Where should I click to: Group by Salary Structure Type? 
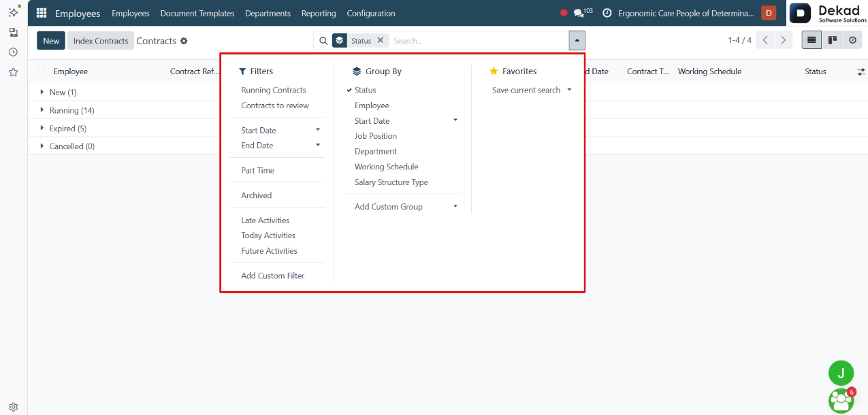tap(391, 182)
